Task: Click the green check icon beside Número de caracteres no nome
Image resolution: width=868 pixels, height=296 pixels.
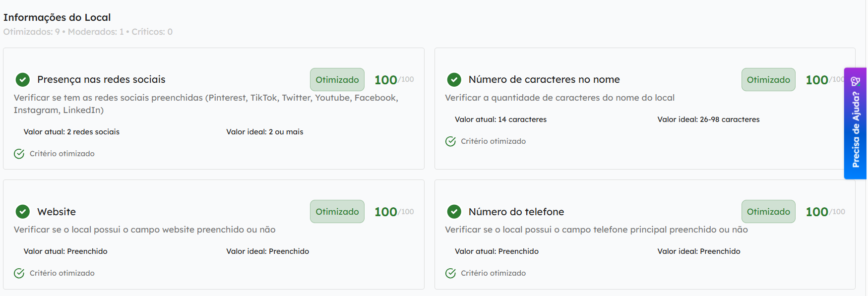Action: (454, 79)
